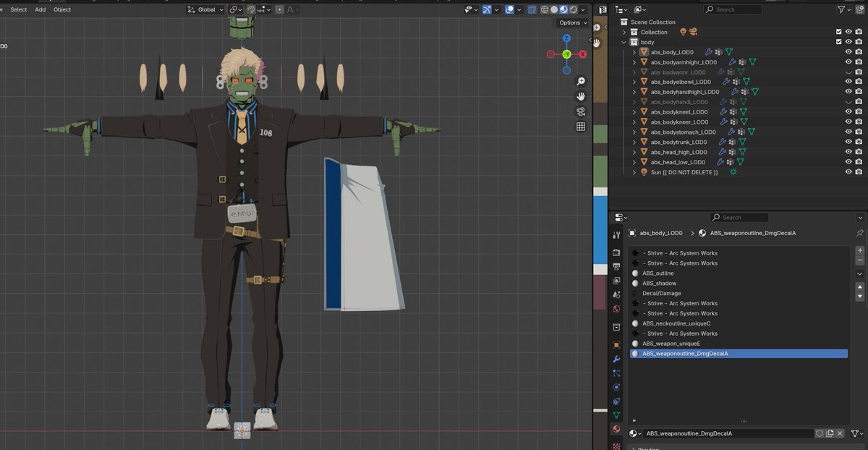Open the Global transform orientation dropdown

coord(205,9)
